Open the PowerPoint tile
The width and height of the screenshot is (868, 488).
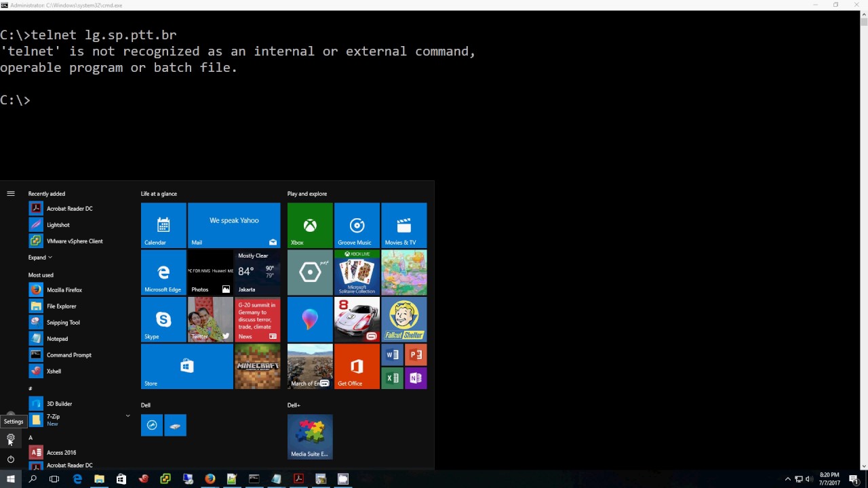(x=416, y=354)
